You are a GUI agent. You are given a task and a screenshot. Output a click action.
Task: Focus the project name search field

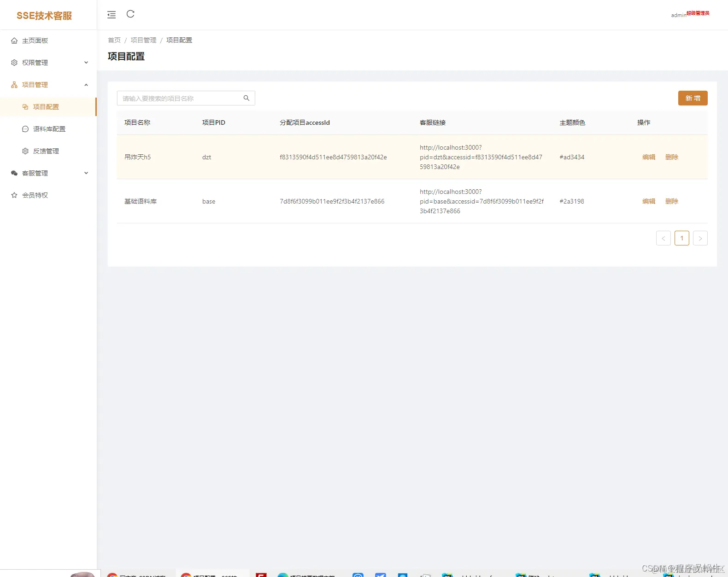pos(186,98)
